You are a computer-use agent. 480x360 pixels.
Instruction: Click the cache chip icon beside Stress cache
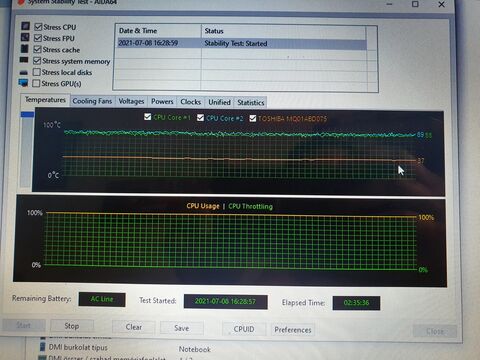pyautogui.click(x=25, y=49)
